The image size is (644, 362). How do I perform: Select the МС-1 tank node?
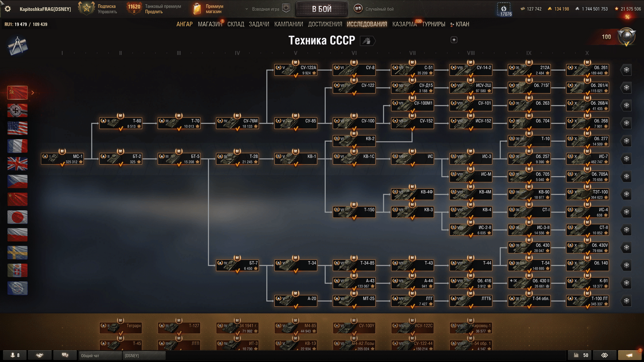click(62, 159)
